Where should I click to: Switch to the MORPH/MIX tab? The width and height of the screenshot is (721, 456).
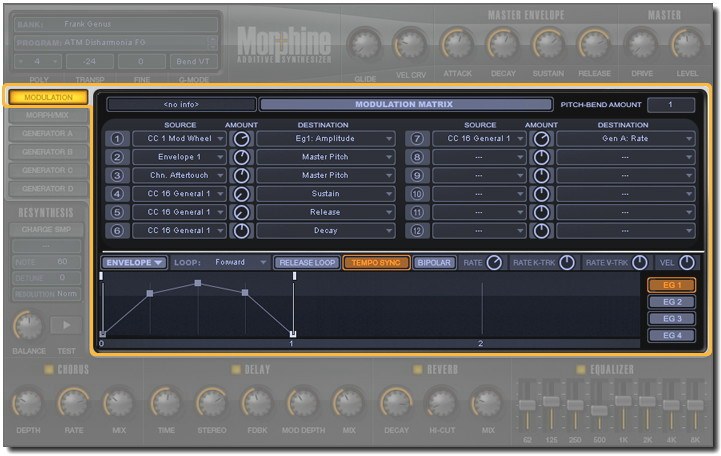click(47, 115)
